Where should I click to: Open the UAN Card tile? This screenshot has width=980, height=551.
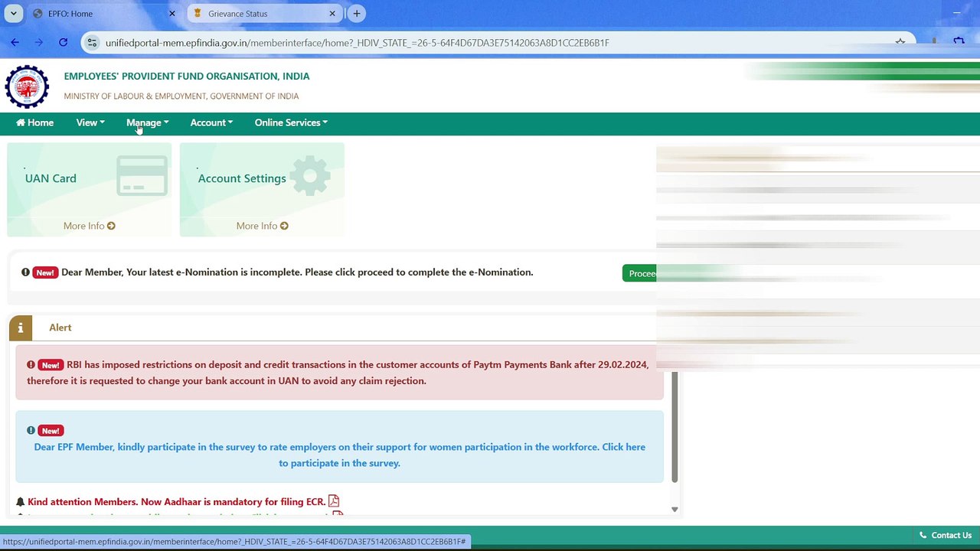90,189
